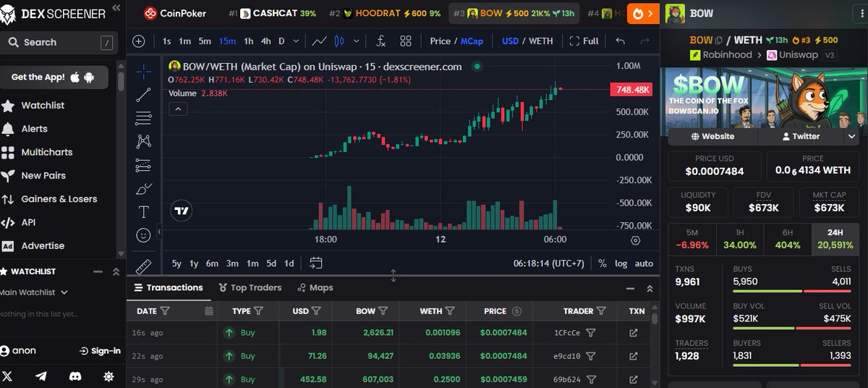868x388 pixels.
Task: Click the Sign-in link
Action: point(100,350)
